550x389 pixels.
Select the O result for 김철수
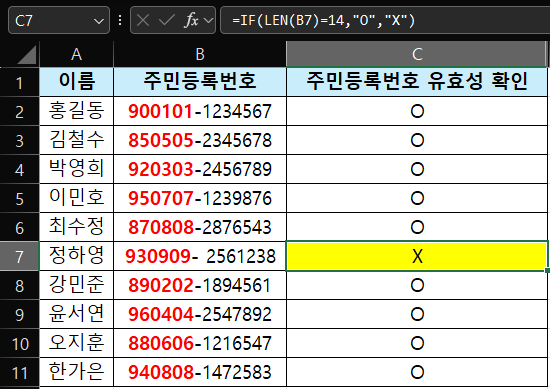pyautogui.click(x=417, y=140)
